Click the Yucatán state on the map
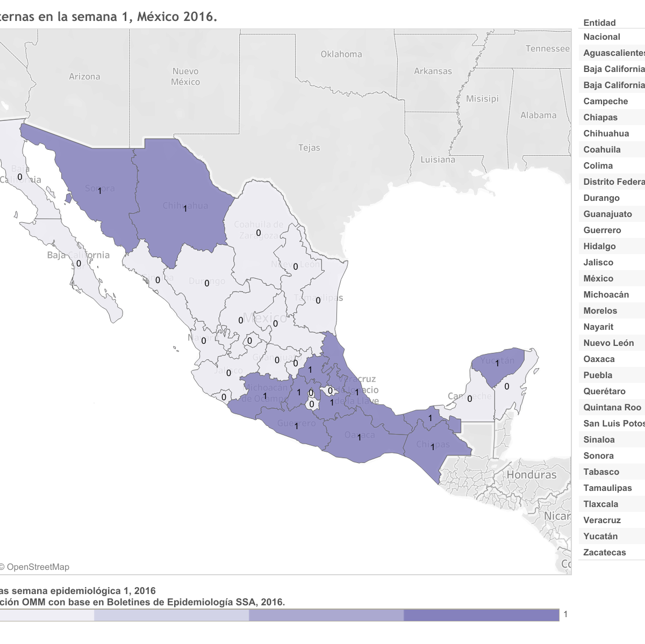This screenshot has width=645, height=644. pos(497,365)
